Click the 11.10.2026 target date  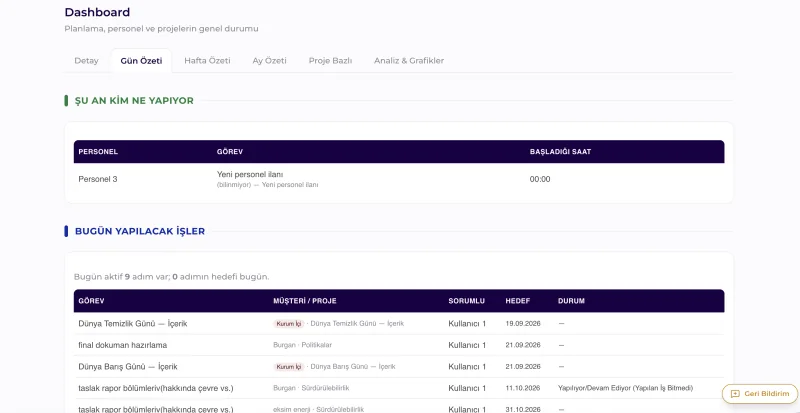pyautogui.click(x=522, y=388)
